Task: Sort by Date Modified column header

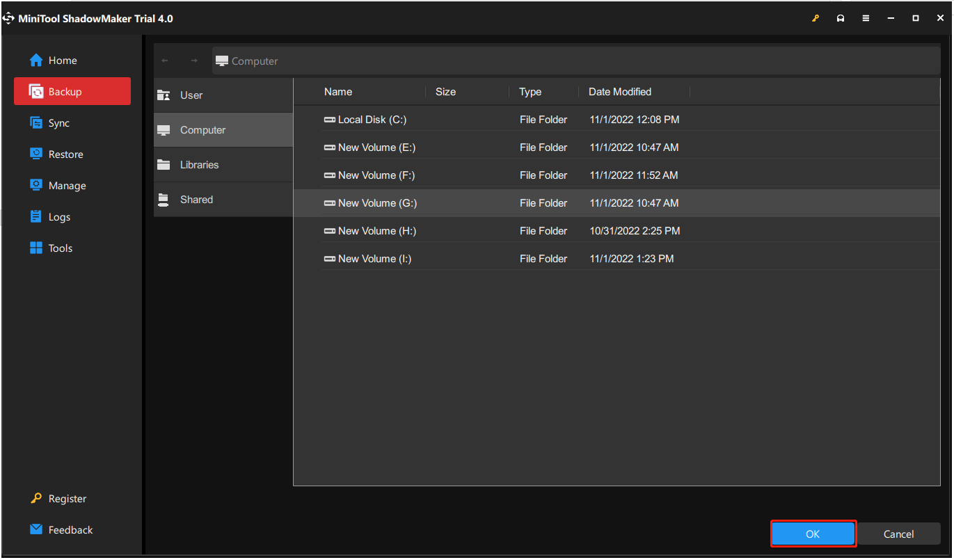Action: (619, 92)
